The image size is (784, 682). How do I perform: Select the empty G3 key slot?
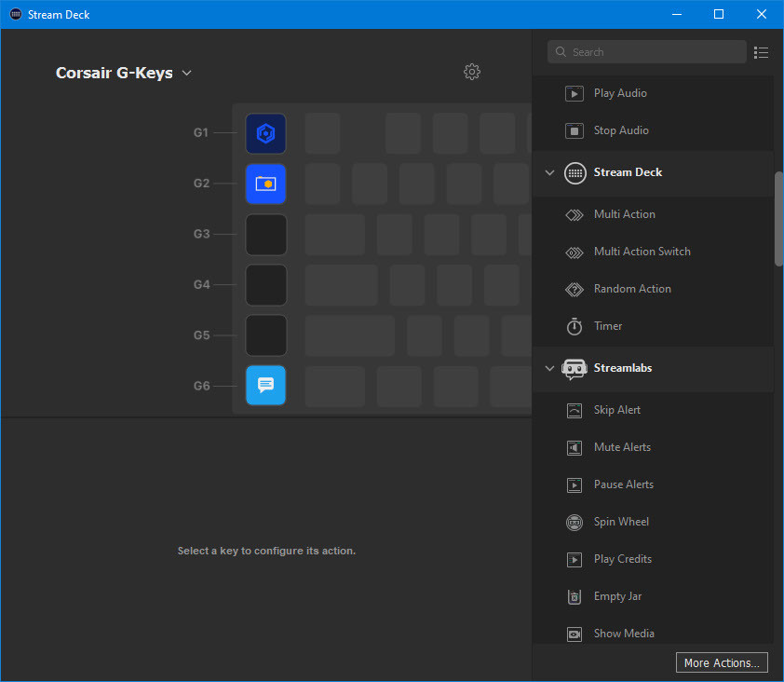point(265,234)
